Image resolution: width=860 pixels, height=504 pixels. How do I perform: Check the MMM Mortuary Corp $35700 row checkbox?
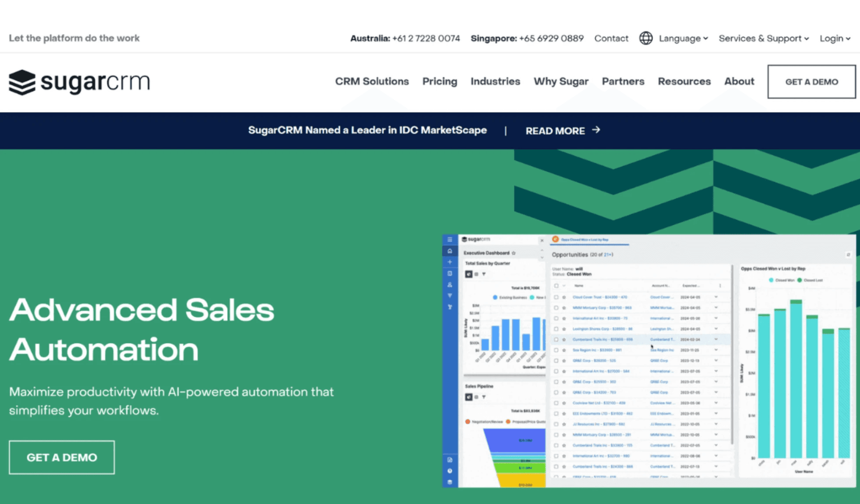(x=556, y=308)
